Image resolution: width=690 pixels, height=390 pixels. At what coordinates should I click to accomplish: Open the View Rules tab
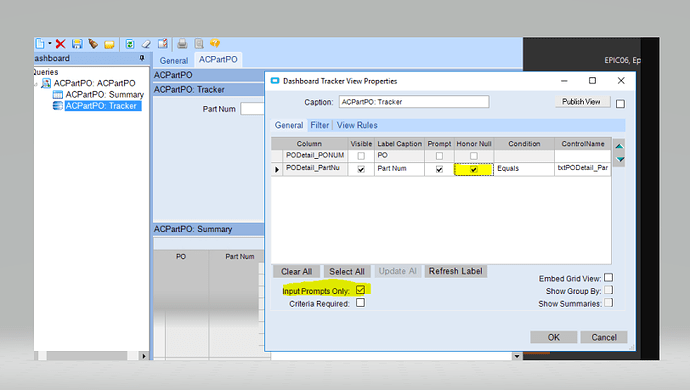(357, 125)
